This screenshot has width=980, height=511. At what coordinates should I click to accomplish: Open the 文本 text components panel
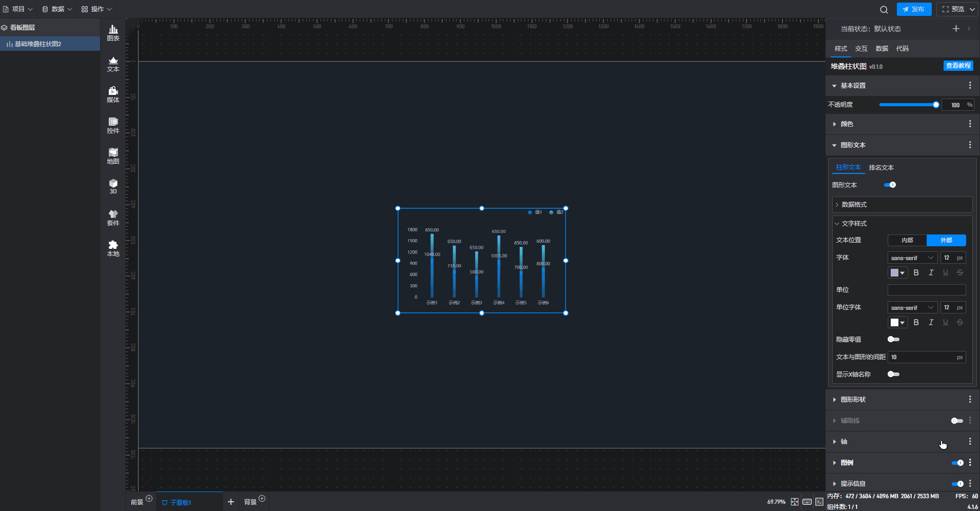[x=113, y=64]
